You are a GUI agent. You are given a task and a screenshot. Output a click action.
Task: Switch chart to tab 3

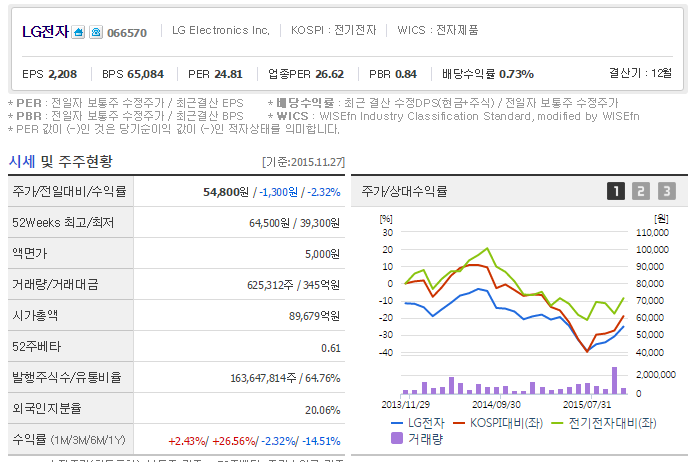pyautogui.click(x=666, y=191)
